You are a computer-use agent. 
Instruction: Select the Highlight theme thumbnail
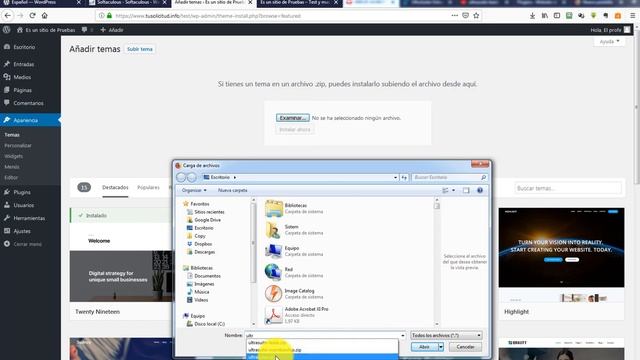[x=561, y=255]
